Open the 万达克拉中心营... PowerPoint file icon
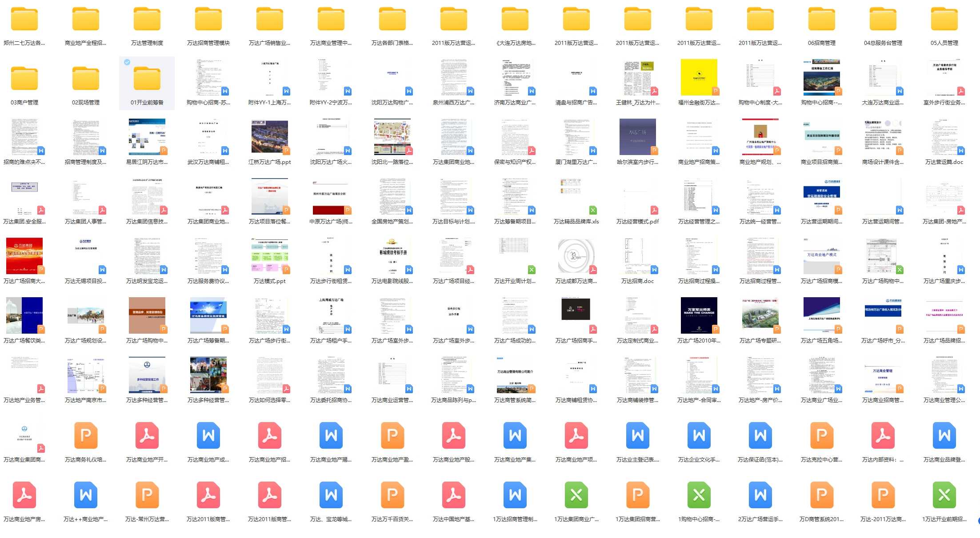The height and width of the screenshot is (538, 980). point(822,436)
